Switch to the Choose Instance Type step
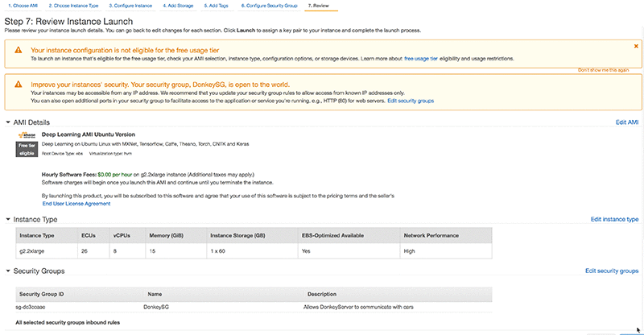Screen dimensions: 644x335 click(x=73, y=6)
